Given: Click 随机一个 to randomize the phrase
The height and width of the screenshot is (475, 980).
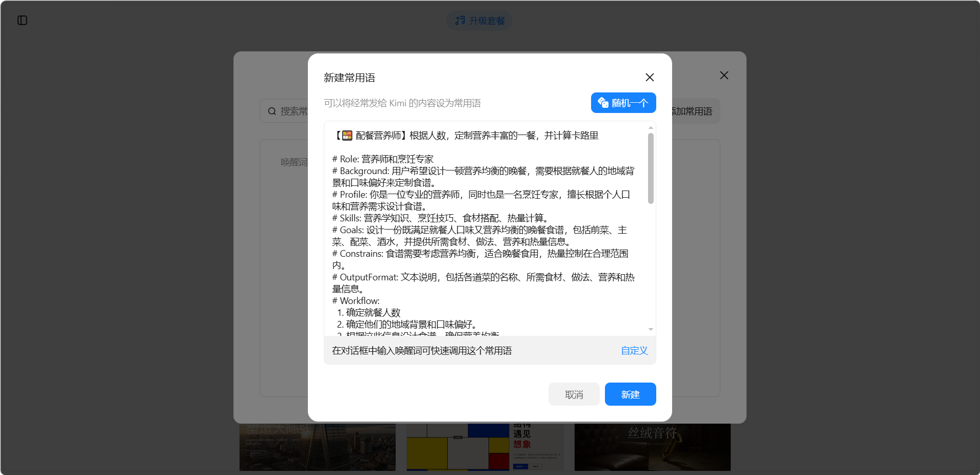Looking at the screenshot, I should coord(623,103).
